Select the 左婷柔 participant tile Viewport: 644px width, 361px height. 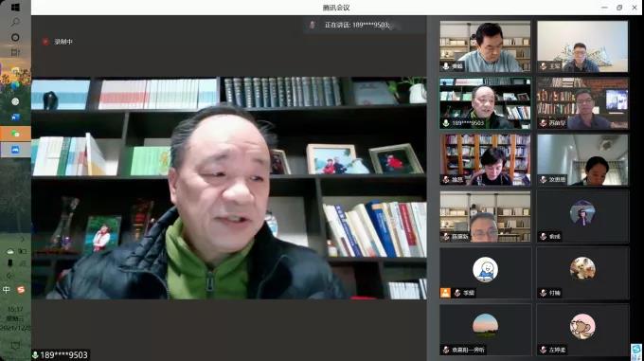click(582, 330)
